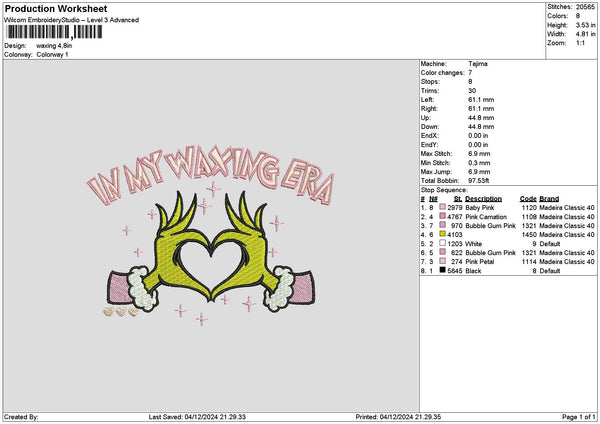
Task: Click the Zoom value 1:1
Action: tap(580, 43)
